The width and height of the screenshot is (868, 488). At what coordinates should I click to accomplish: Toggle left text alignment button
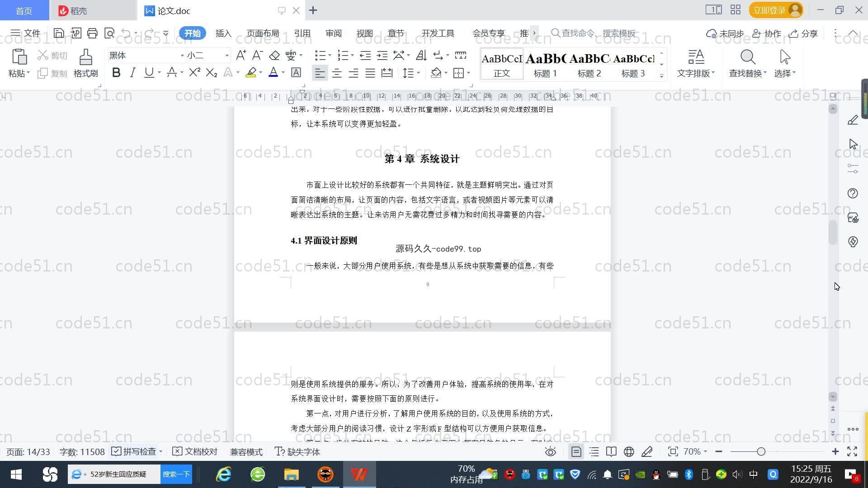[320, 73]
